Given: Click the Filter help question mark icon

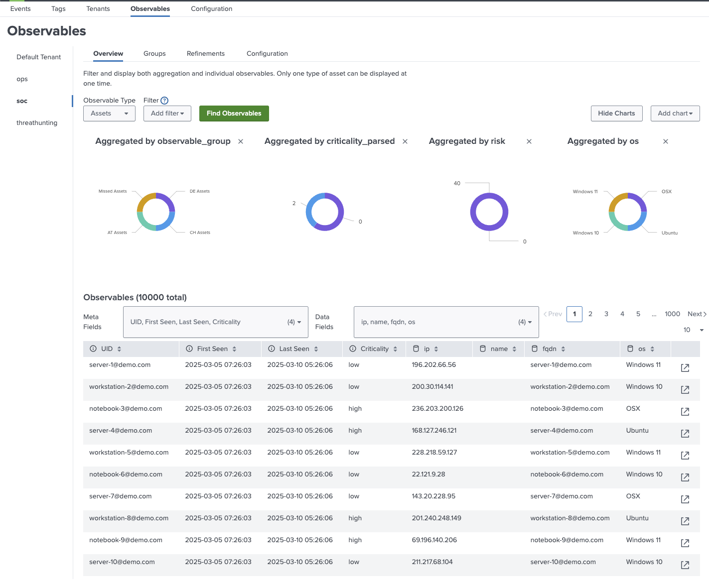Looking at the screenshot, I should point(164,100).
